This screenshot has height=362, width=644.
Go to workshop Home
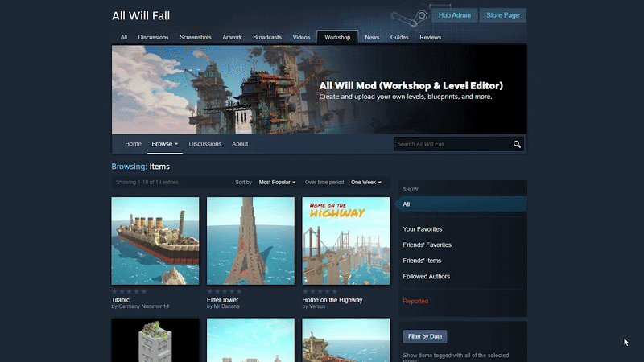pos(133,144)
